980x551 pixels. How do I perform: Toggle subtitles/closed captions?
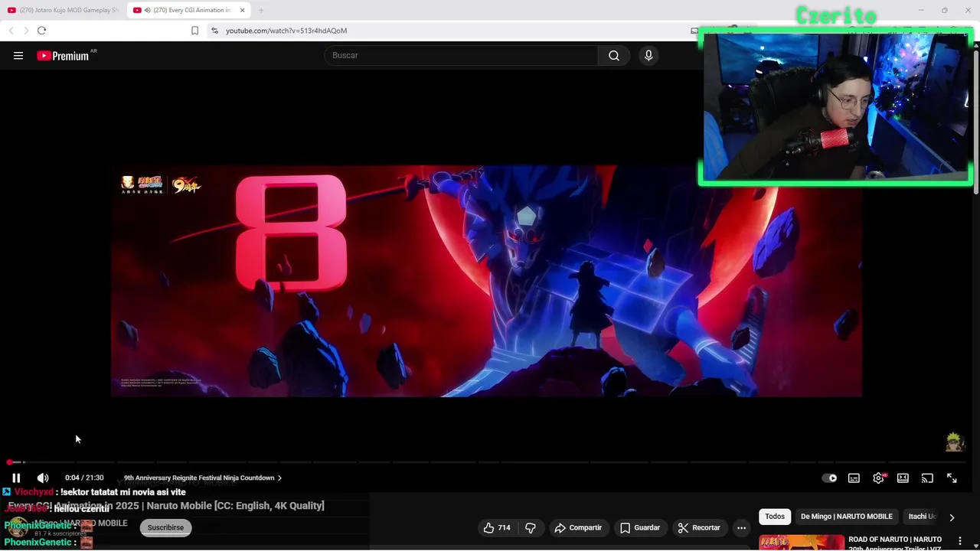(x=854, y=478)
